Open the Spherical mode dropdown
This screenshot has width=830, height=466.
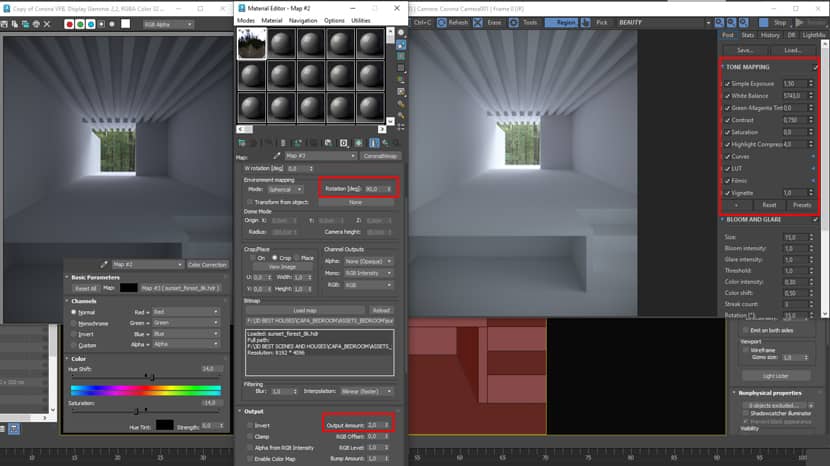pos(285,189)
